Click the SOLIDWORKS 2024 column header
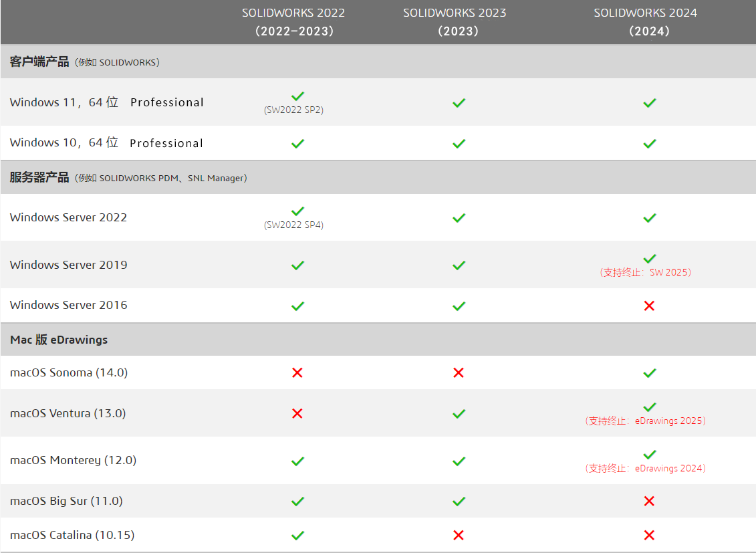The height and width of the screenshot is (553, 756). click(646, 22)
